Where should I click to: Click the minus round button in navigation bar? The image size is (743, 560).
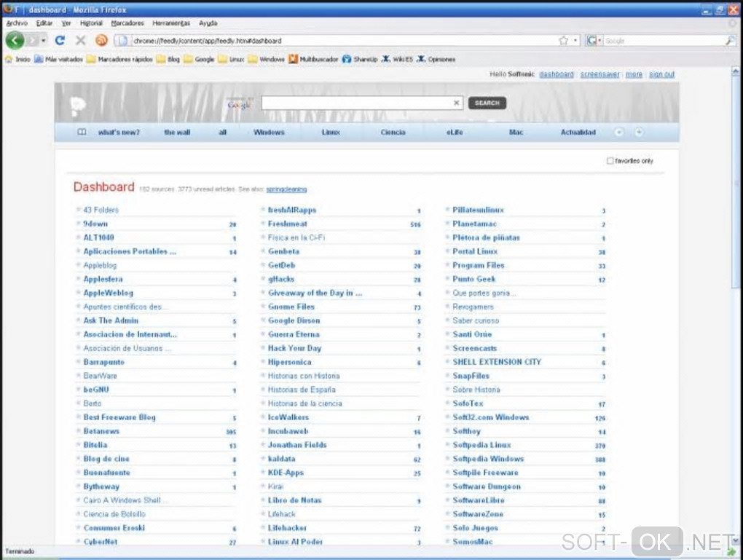click(x=619, y=133)
